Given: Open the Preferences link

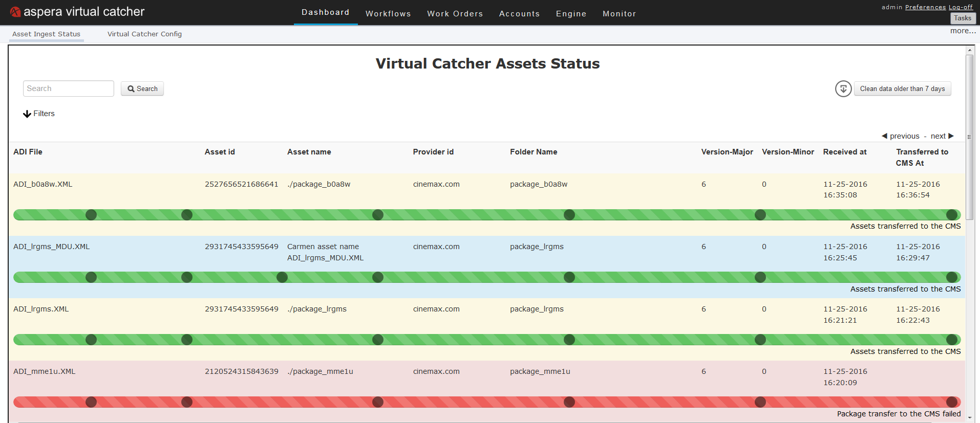Looking at the screenshot, I should tap(926, 7).
